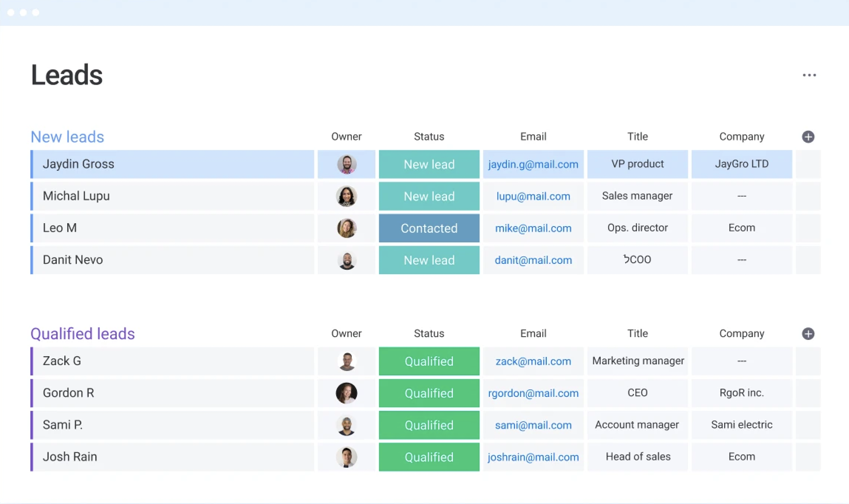Click Gordon R's owner avatar
Viewport: 849px width, 504px height.
click(x=346, y=393)
